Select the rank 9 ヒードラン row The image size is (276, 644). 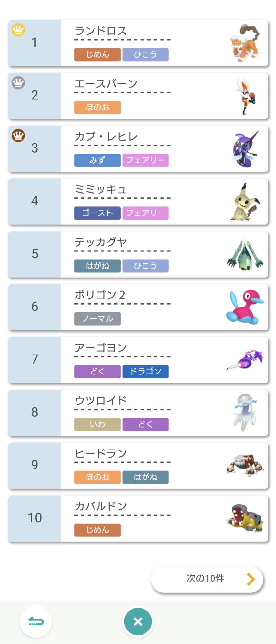[138, 465]
